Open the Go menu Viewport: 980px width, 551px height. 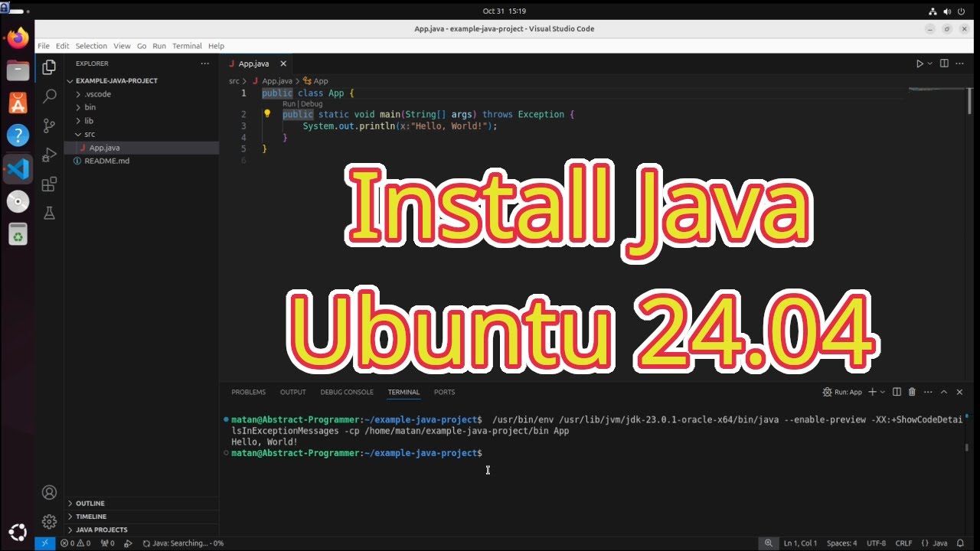coord(142,46)
